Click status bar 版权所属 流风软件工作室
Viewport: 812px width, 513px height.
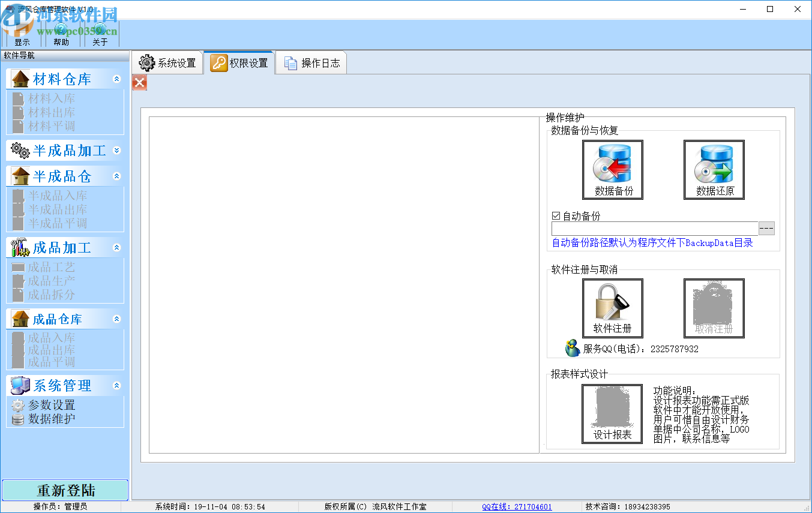pos(376,506)
